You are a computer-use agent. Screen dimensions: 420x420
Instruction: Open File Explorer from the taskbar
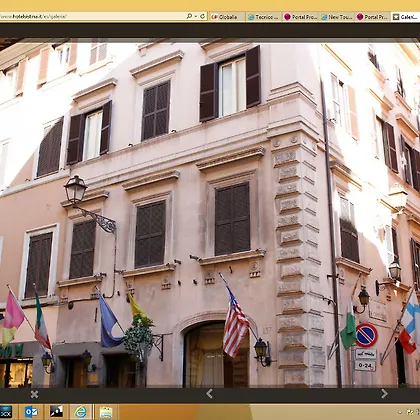(x=106, y=412)
